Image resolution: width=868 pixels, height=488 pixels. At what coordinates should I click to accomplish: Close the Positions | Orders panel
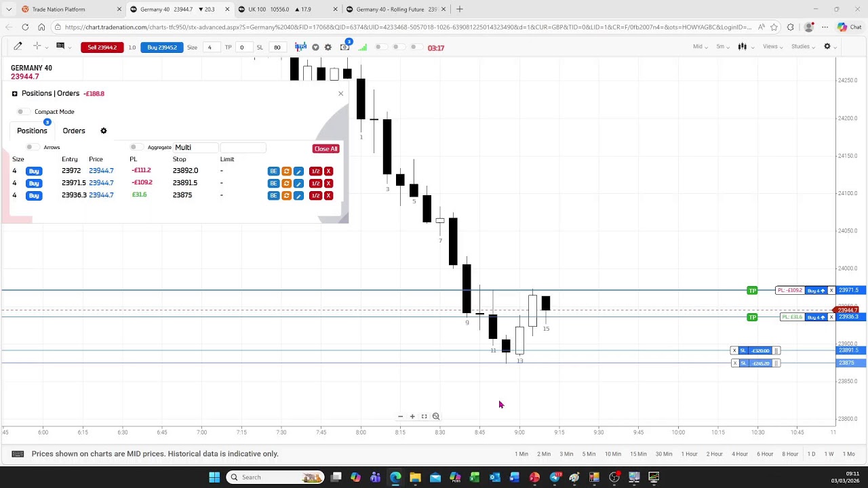coord(340,94)
